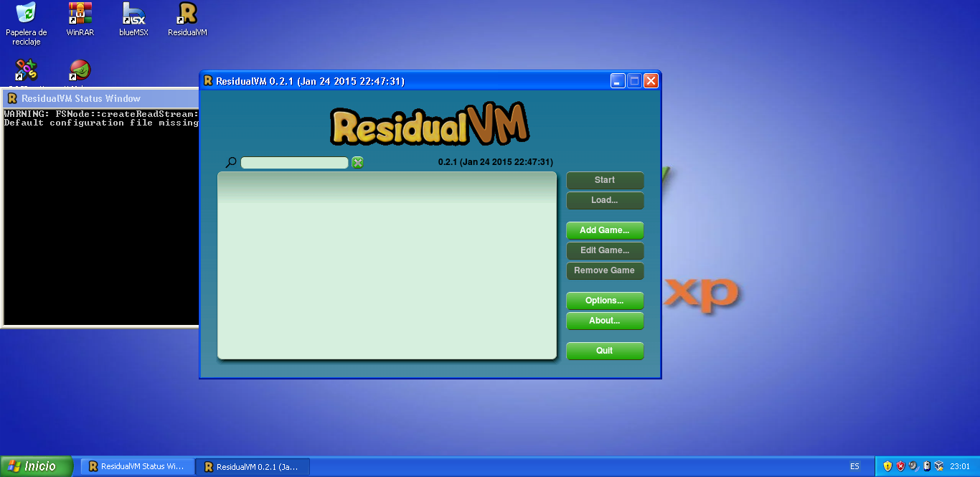Click the Status Window title bar R icon
The height and width of the screenshot is (477, 980).
click(x=12, y=98)
